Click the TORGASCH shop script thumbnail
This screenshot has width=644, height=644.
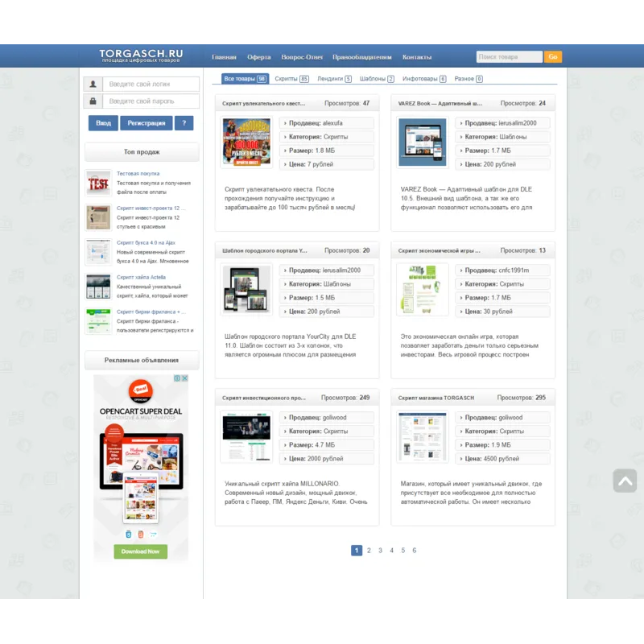[x=423, y=436]
